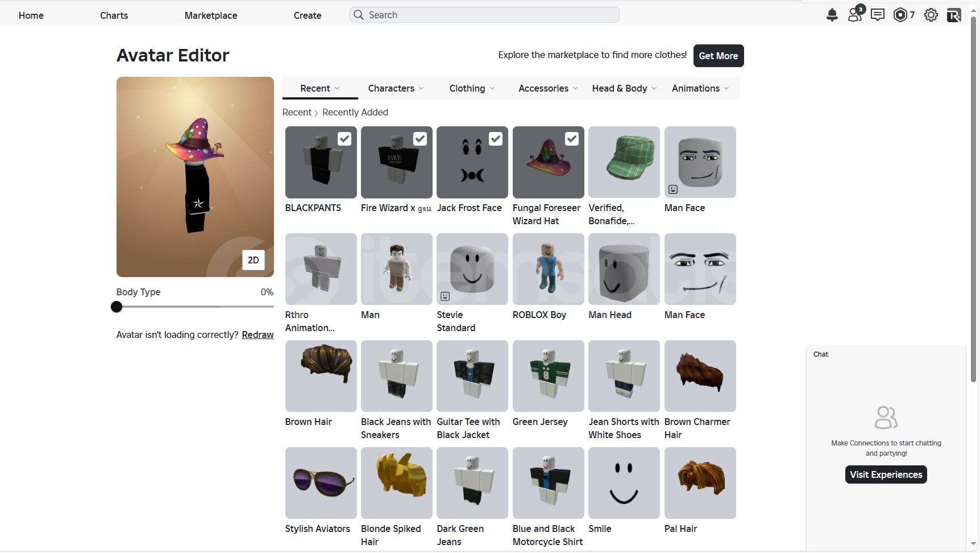Click the Body Type slider handle

[x=117, y=307]
